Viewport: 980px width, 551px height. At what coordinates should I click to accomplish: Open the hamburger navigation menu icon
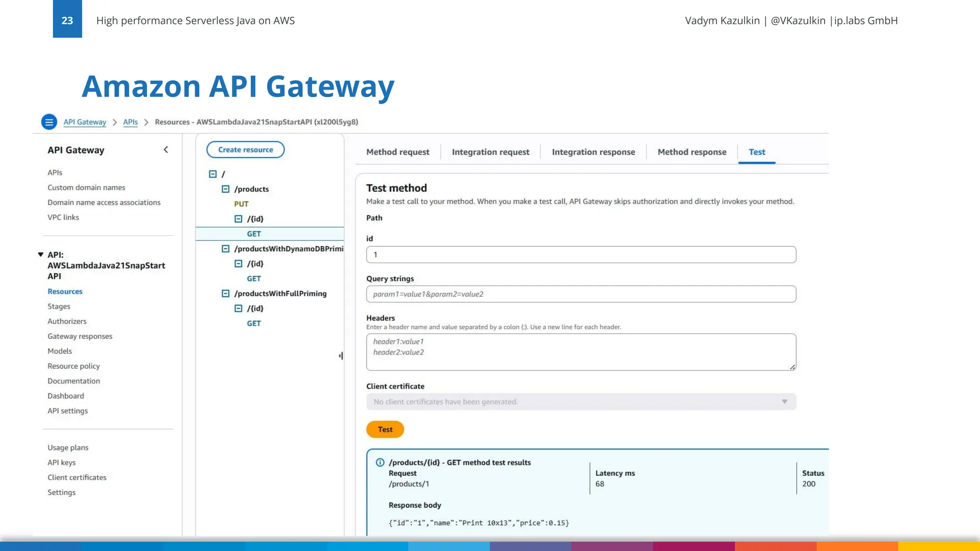tap(49, 122)
